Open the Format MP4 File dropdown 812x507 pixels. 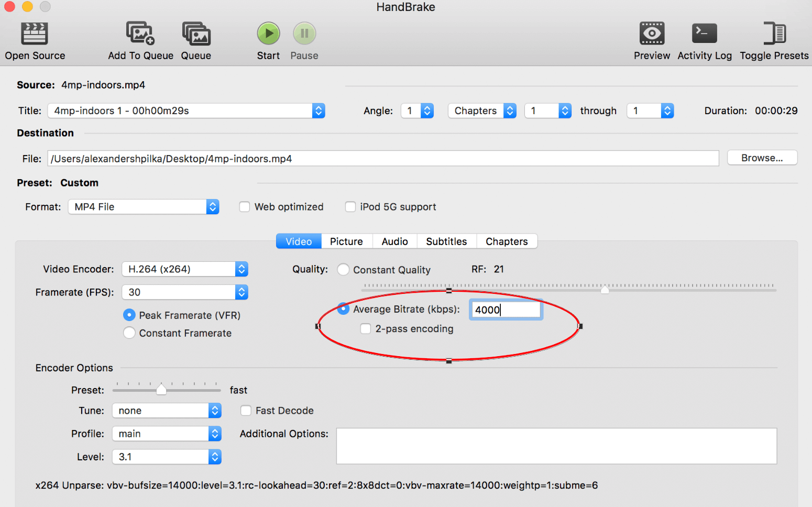point(144,207)
